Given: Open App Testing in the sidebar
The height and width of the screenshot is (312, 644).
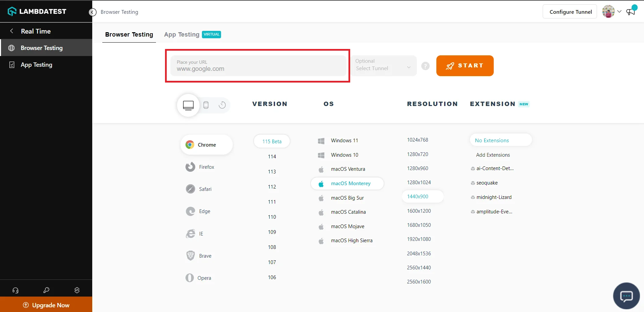Looking at the screenshot, I should point(46,65).
